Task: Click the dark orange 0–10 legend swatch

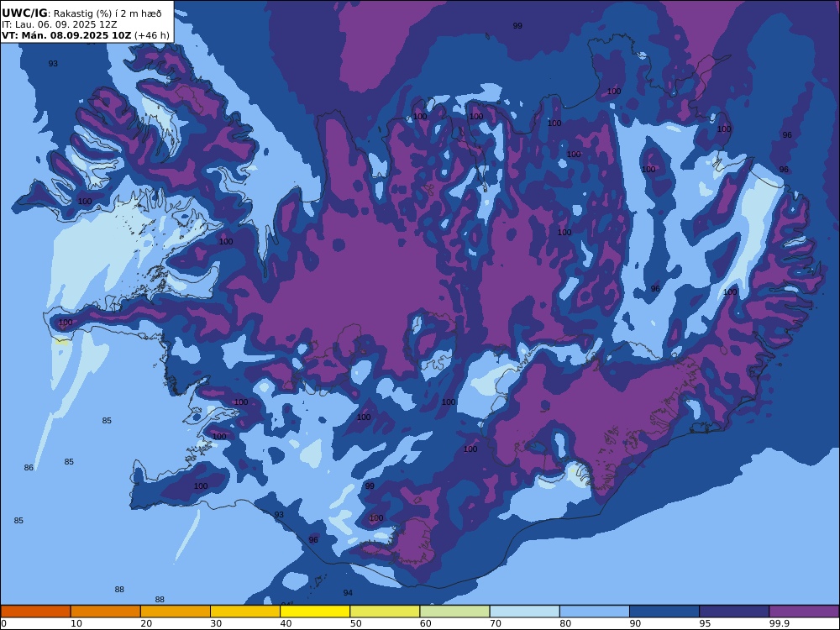Action: pos(35,612)
